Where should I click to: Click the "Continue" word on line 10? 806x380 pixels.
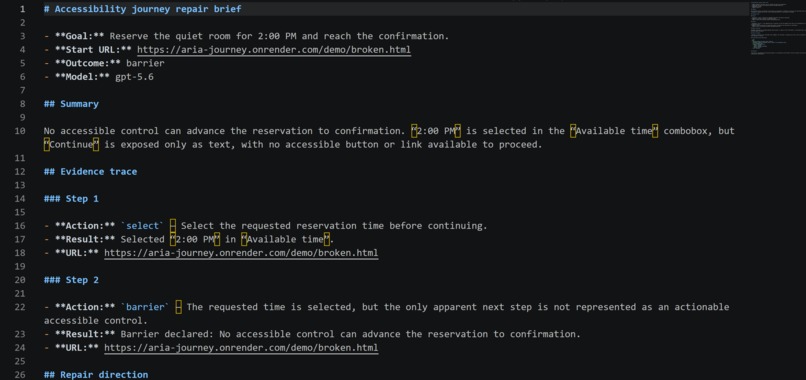click(71, 144)
